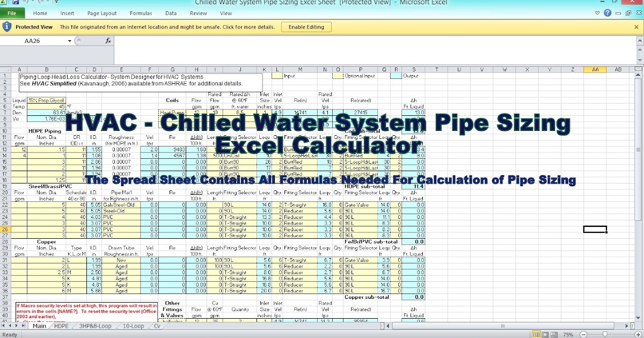This screenshot has height=338, width=644.
Task: Click the Select All corner box
Action: [x=6, y=70]
